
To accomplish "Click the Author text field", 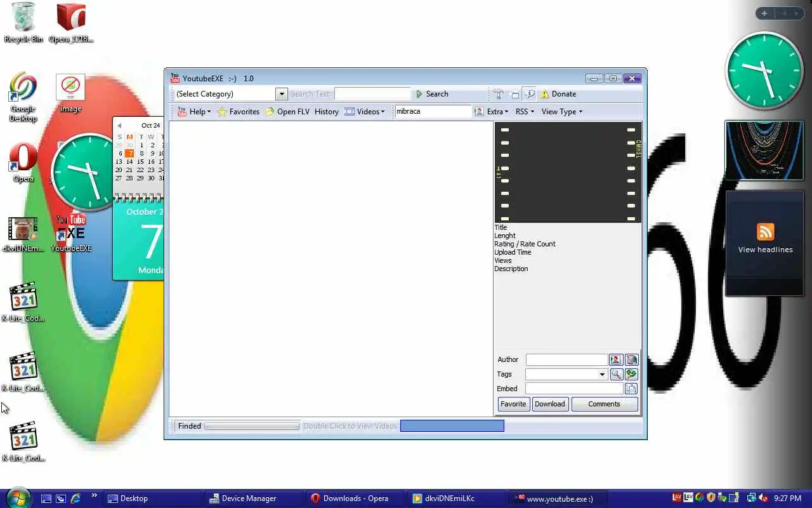I will pyautogui.click(x=566, y=360).
